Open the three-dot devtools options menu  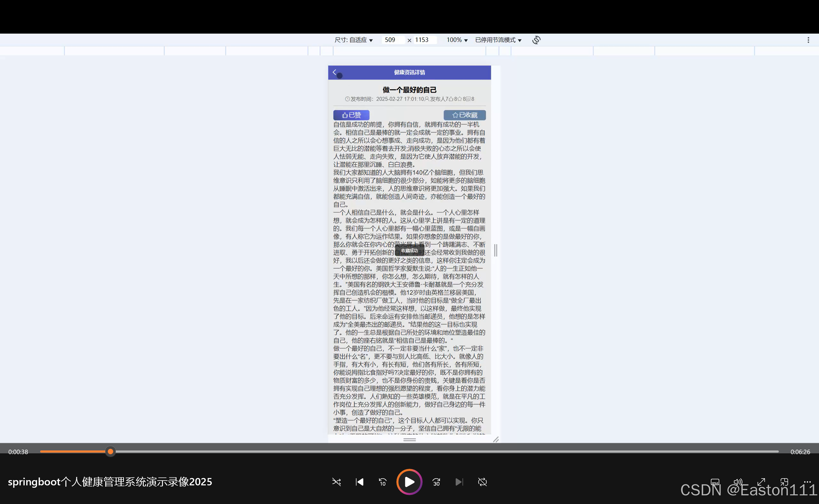(x=808, y=40)
